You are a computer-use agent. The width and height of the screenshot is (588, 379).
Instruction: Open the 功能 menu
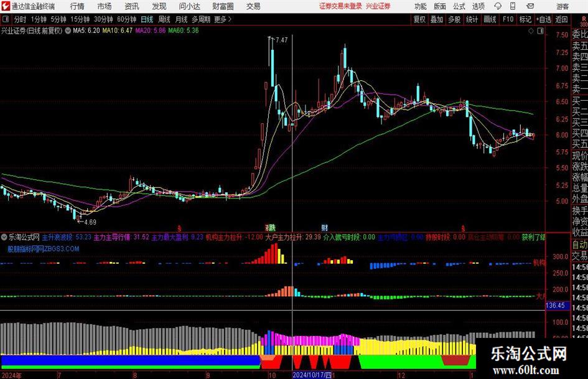click(x=421, y=6)
